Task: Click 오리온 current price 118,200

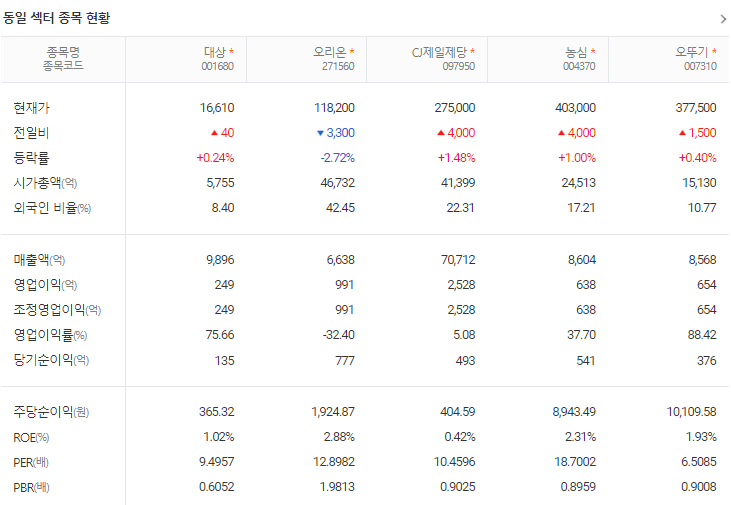Action: 334,108
